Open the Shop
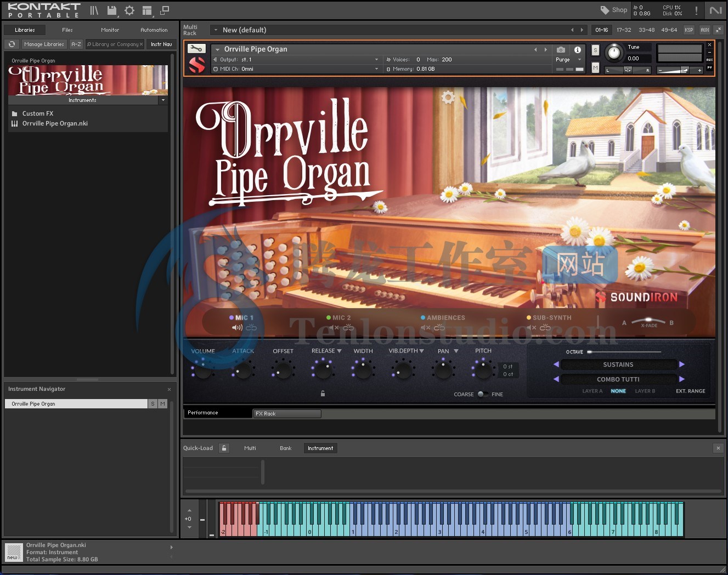Viewport: 728px width, 575px height. [614, 10]
